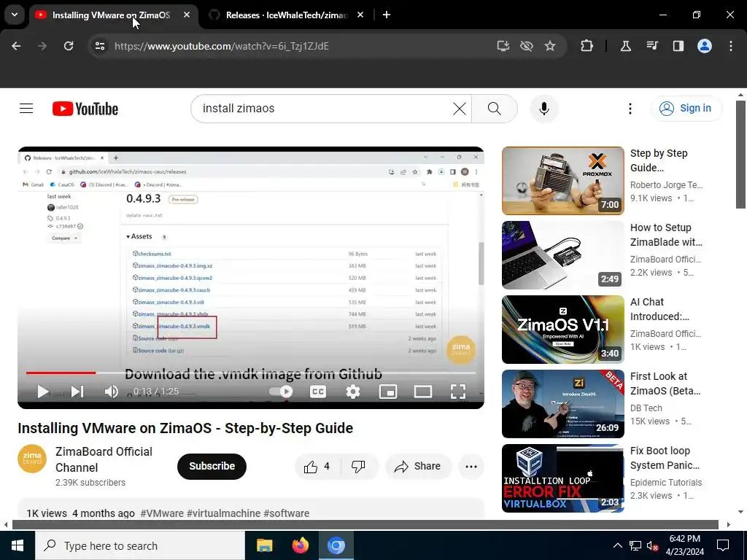Close the Releases IceWhaleTech tab
747x560 pixels.
tap(360, 15)
